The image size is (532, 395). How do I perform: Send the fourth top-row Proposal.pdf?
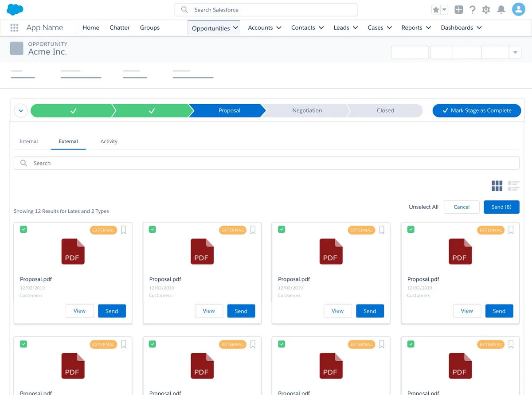pyautogui.click(x=499, y=311)
